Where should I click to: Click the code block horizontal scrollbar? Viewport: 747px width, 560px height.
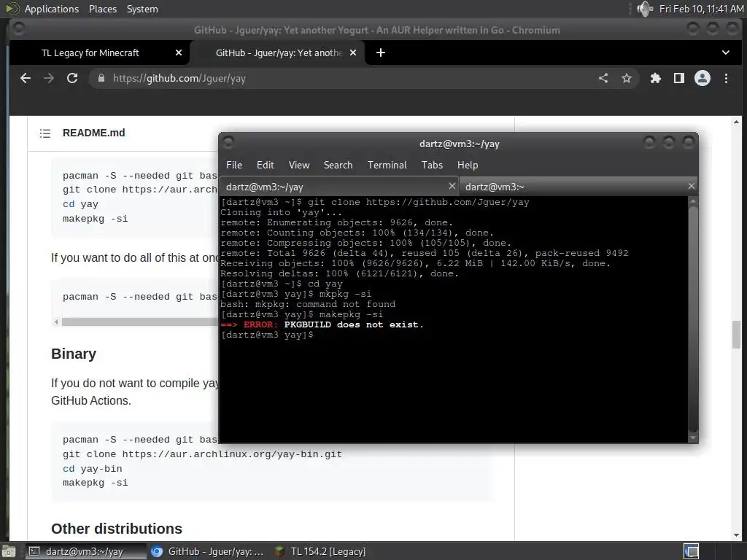pyautogui.click(x=139, y=322)
